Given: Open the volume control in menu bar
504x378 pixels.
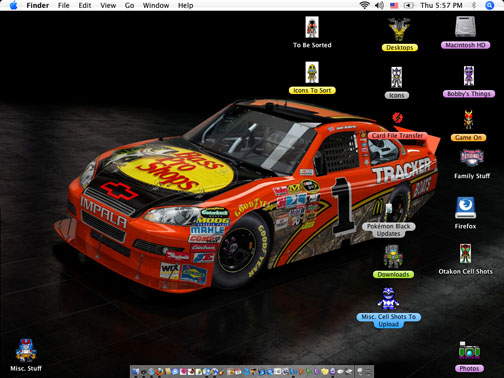Looking at the screenshot, I should pos(379,5).
